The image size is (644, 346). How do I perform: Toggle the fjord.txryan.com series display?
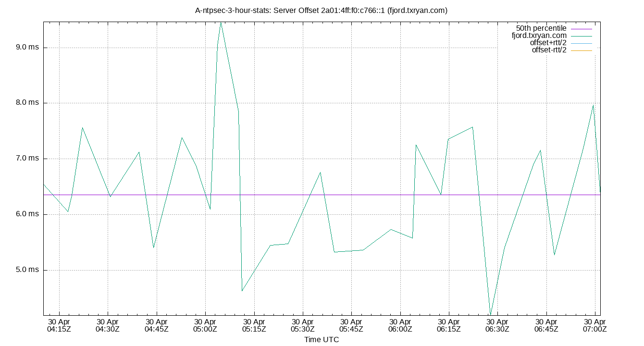point(538,35)
